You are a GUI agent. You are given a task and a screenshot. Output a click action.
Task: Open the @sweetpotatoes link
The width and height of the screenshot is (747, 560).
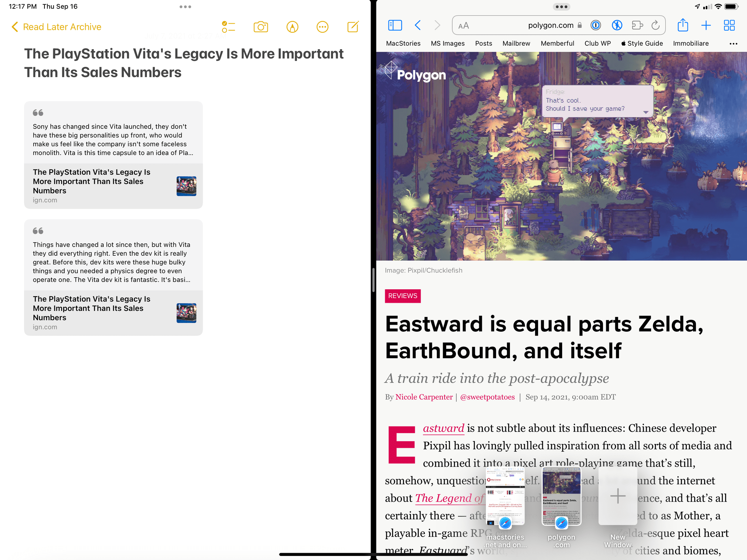tap(487, 397)
